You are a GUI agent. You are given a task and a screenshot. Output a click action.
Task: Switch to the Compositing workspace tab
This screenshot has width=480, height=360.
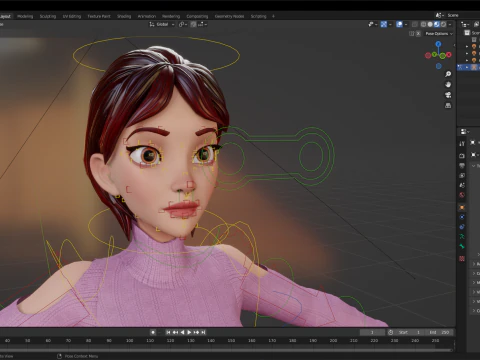197,16
